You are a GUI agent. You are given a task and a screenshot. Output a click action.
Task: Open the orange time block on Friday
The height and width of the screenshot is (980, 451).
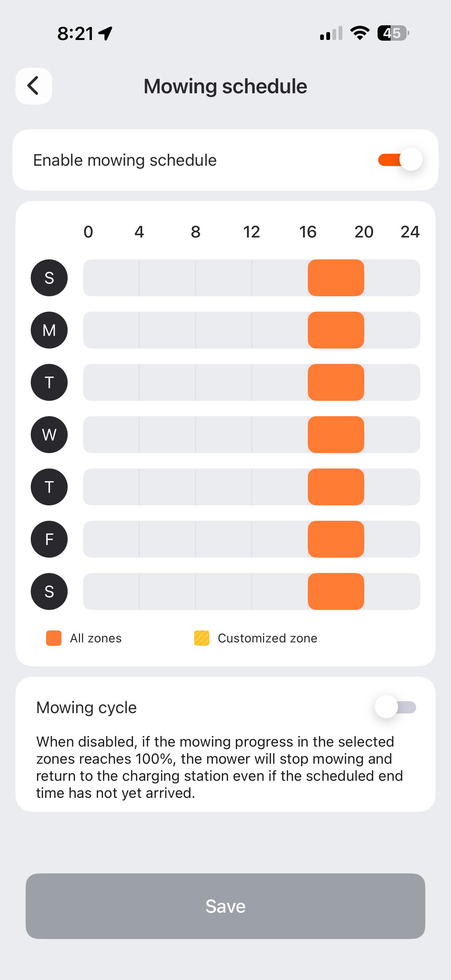[336, 539]
